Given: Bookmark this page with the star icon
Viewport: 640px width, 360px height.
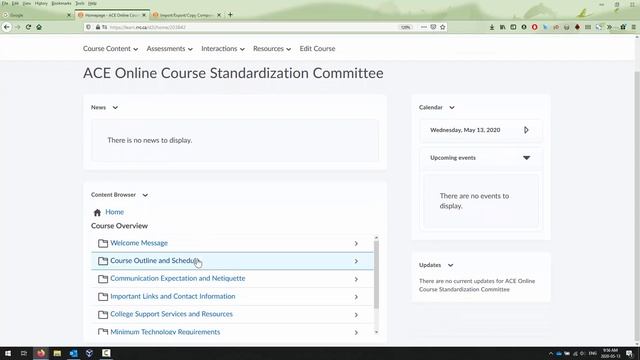Looking at the screenshot, I should coord(442,27).
